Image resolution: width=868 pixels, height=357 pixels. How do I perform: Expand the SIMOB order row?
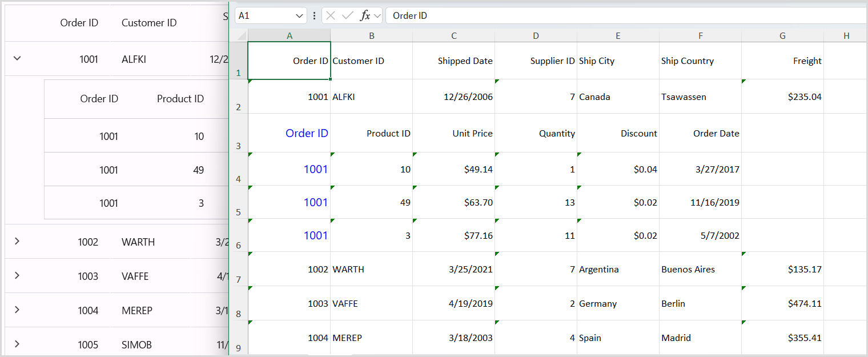pos(17,344)
